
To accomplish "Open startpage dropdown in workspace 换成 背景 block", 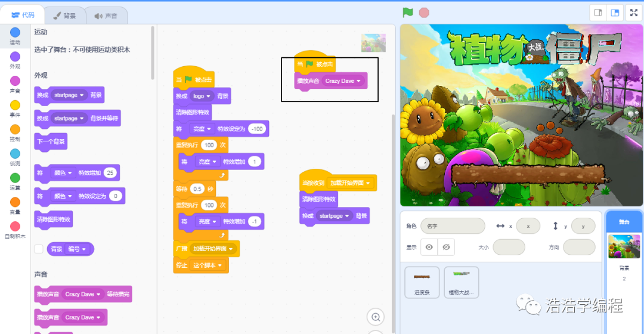I will tap(335, 216).
